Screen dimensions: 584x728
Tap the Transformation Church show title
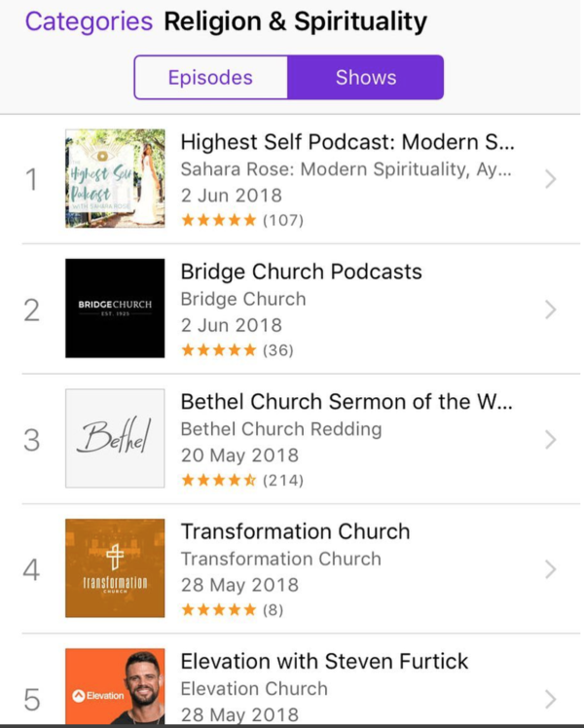(x=295, y=531)
